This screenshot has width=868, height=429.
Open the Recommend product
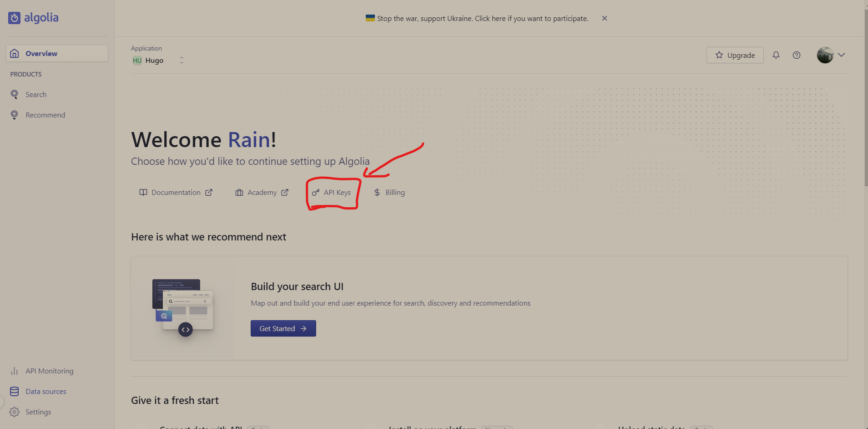pyautogui.click(x=45, y=115)
